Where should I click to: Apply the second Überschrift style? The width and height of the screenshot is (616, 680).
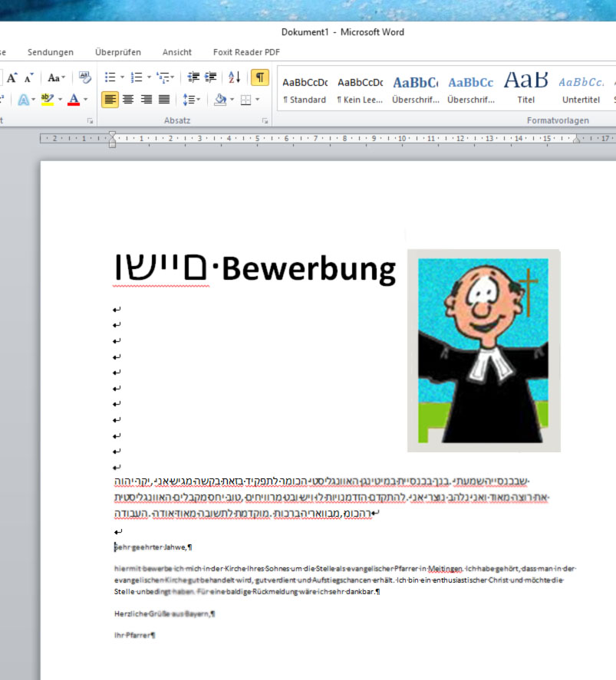[471, 90]
